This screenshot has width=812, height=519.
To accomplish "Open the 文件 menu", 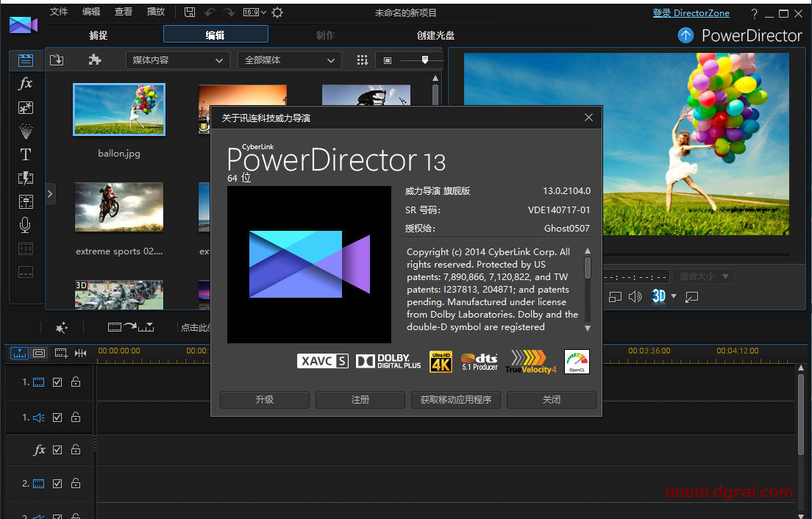I will 59,12.
